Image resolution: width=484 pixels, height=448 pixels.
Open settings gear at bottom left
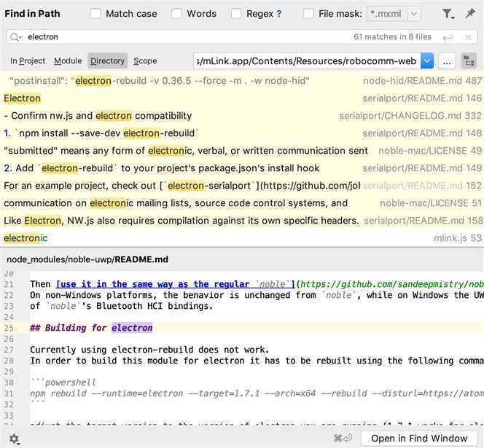tap(14, 439)
